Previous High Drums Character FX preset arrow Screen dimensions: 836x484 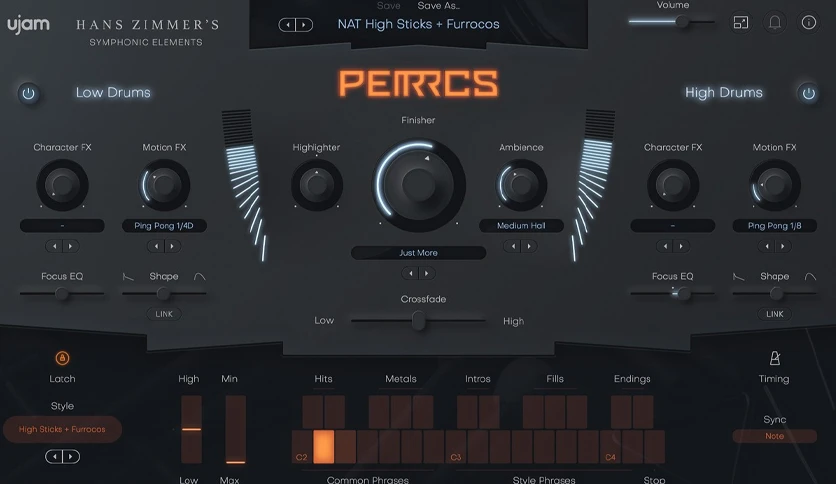coord(665,246)
